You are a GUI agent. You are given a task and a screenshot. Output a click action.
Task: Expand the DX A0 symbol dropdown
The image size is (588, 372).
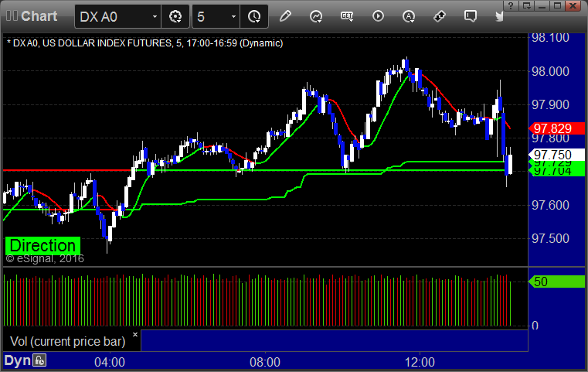pyautogui.click(x=155, y=16)
